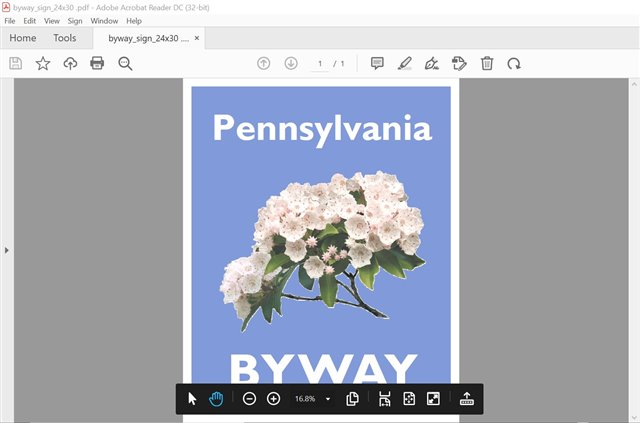This screenshot has height=423, width=640.
Task: Zoom in with the plus button
Action: point(273,399)
